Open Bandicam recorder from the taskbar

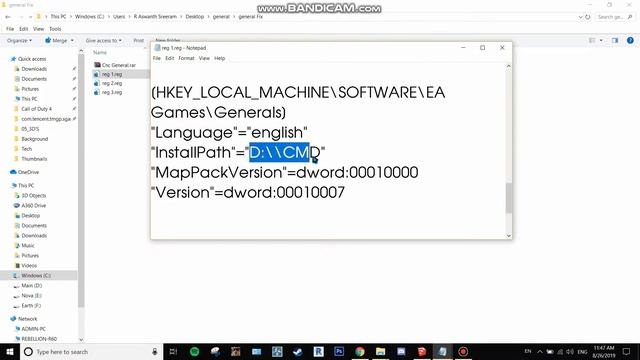463,351
